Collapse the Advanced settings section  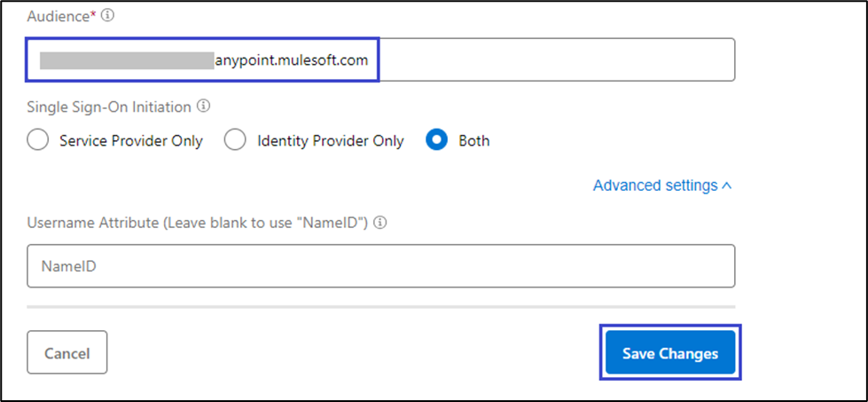click(x=654, y=185)
